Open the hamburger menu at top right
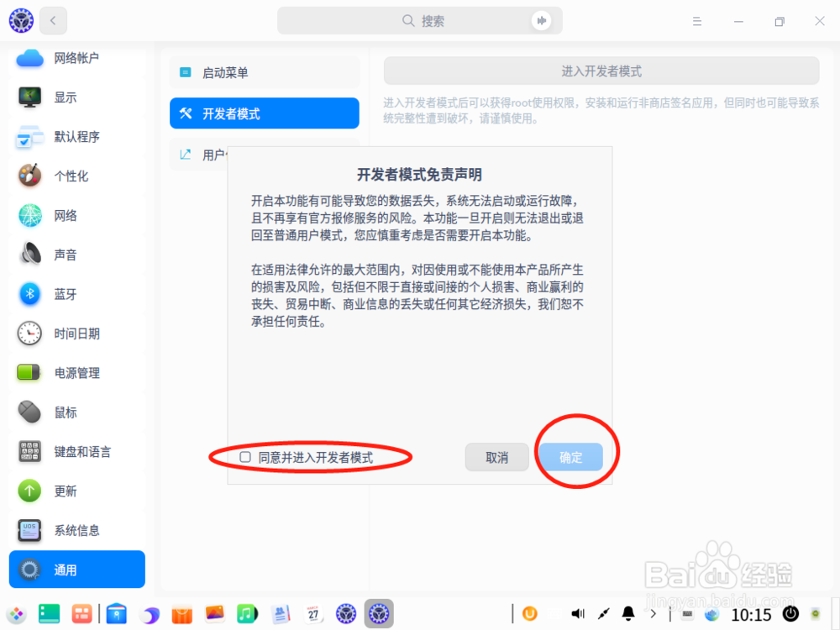The height and width of the screenshot is (630, 840). 697,20
